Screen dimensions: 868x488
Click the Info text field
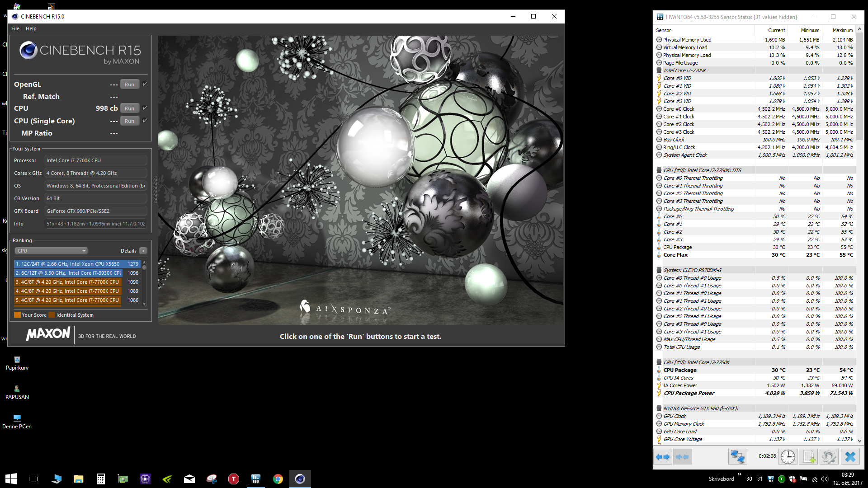coord(95,224)
